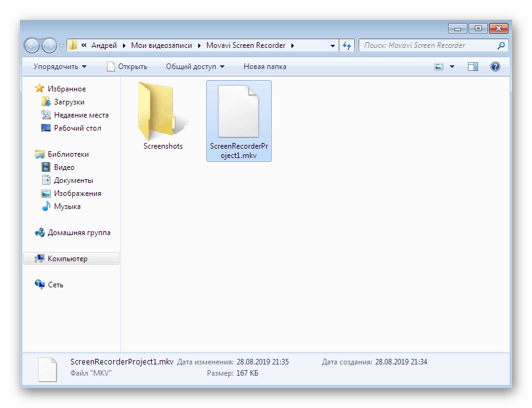Click the Избранное star icon

point(40,88)
